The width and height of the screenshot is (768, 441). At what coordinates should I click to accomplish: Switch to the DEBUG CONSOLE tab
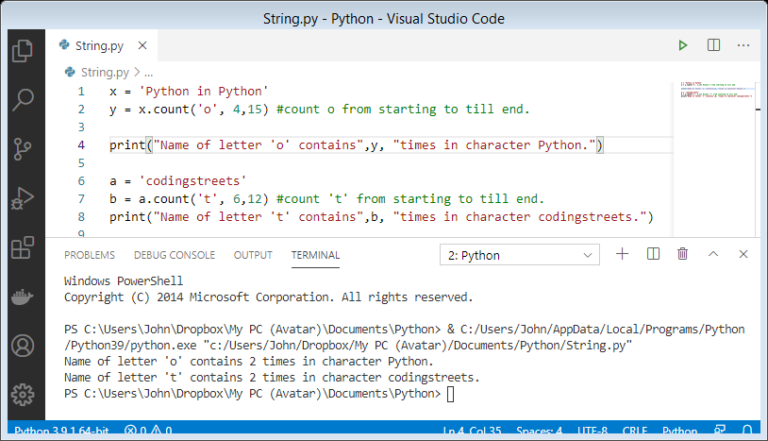tap(174, 255)
